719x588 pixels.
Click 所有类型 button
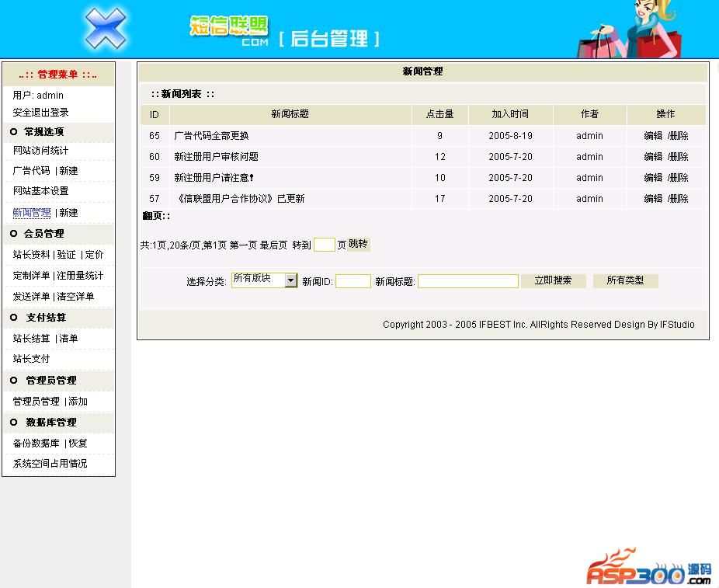tap(626, 280)
